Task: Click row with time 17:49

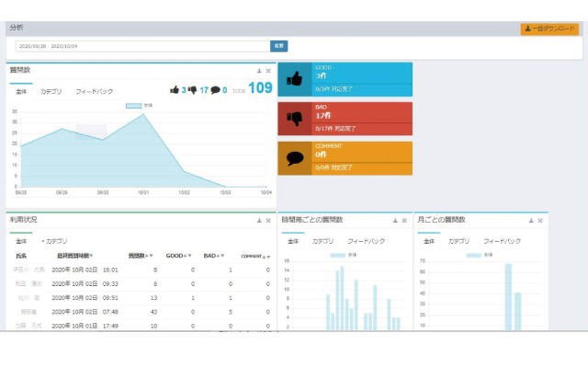Action: coord(141,326)
